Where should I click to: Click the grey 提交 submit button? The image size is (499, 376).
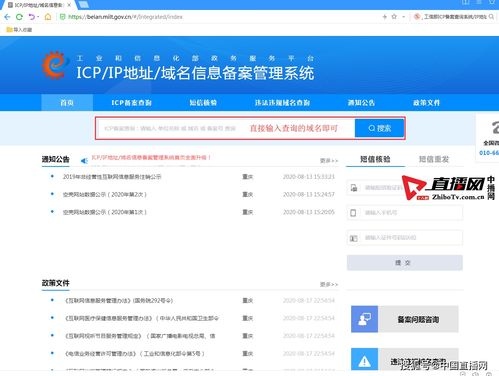405,263
